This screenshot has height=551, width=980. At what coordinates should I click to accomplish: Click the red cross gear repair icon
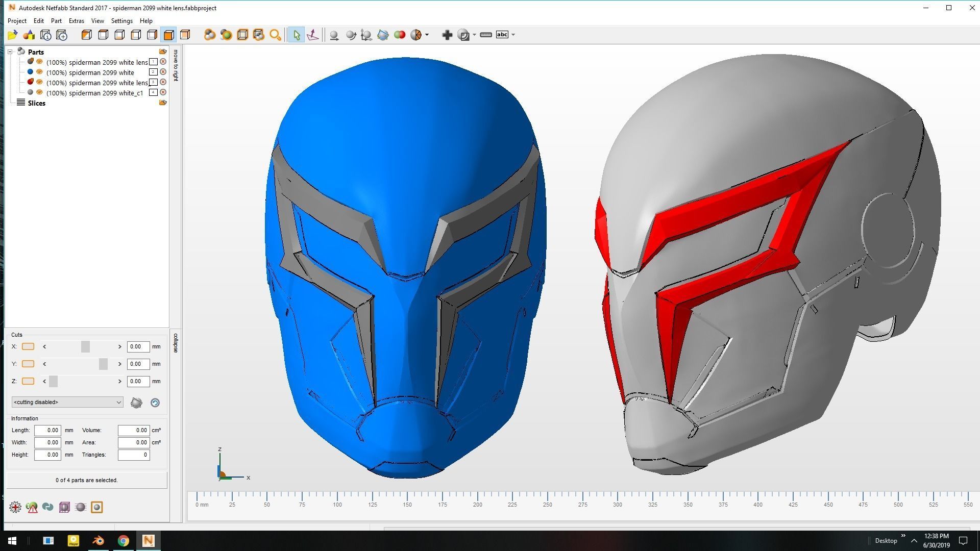point(15,507)
